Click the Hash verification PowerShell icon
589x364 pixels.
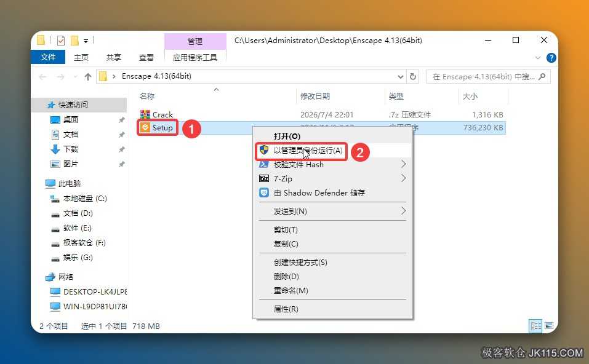(264, 164)
